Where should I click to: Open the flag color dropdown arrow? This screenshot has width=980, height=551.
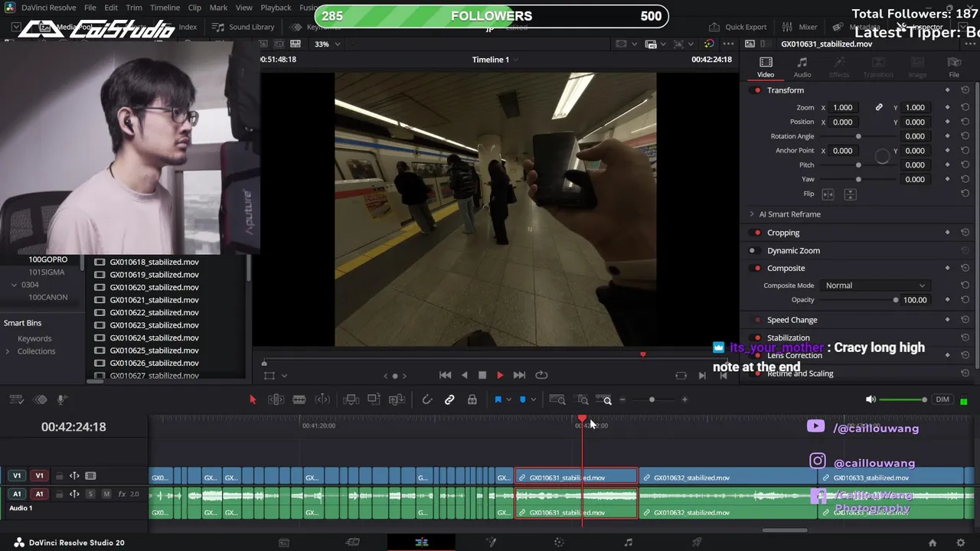[x=508, y=399]
